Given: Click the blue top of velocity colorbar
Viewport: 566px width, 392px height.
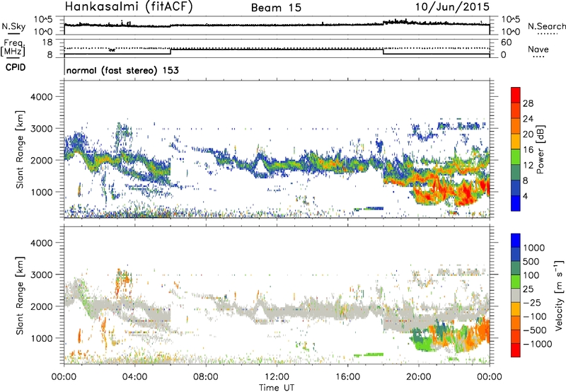Looking at the screenshot, I should tap(516, 241).
